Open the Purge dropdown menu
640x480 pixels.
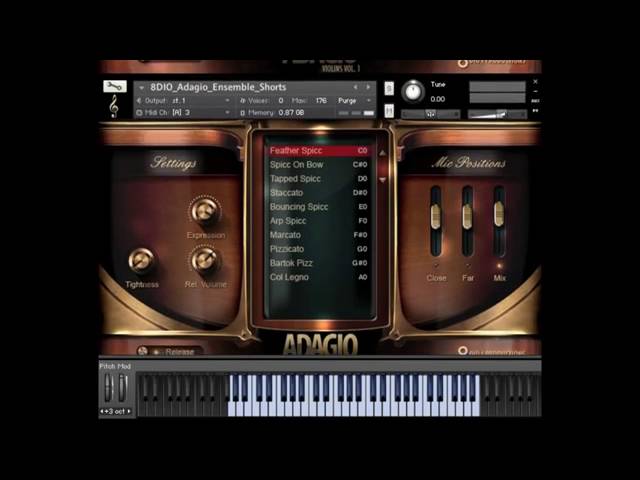(x=354, y=100)
